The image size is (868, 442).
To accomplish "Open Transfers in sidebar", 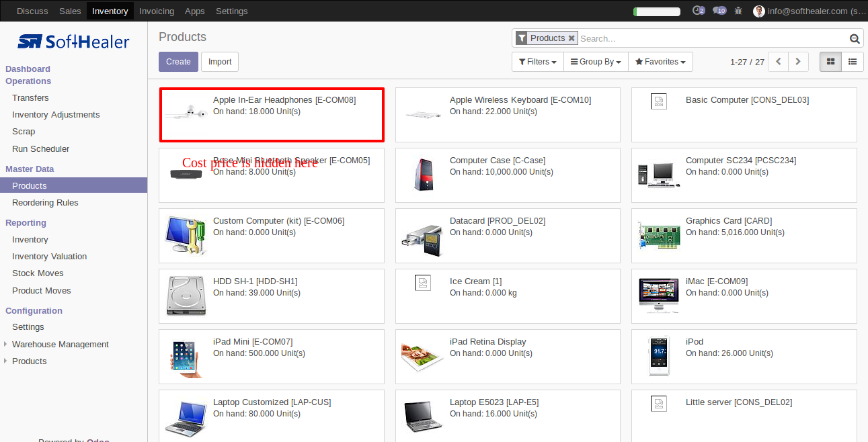I will 30,97.
